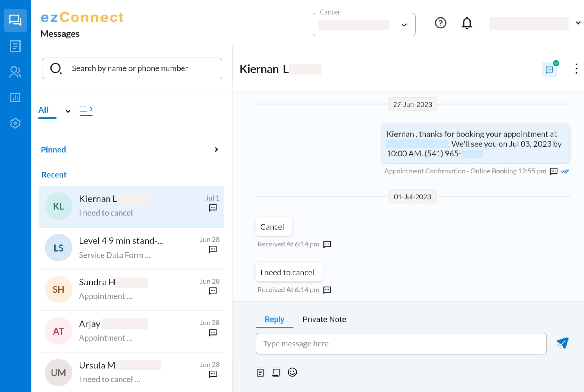This screenshot has height=392, width=584.
Task: Open the reports chart icon in sidebar
Action: click(15, 98)
